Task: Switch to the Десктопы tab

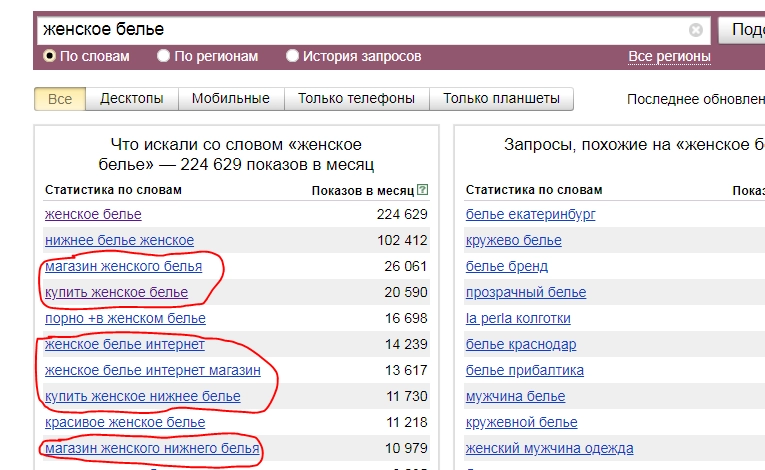Action: [x=132, y=99]
